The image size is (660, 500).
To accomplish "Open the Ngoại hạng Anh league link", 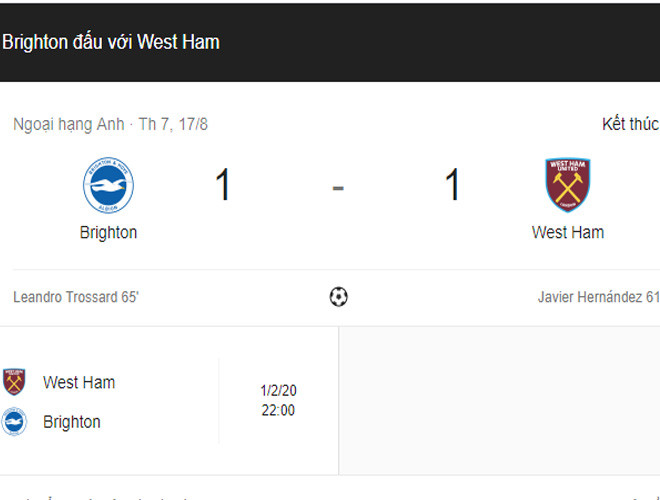I will click(69, 124).
